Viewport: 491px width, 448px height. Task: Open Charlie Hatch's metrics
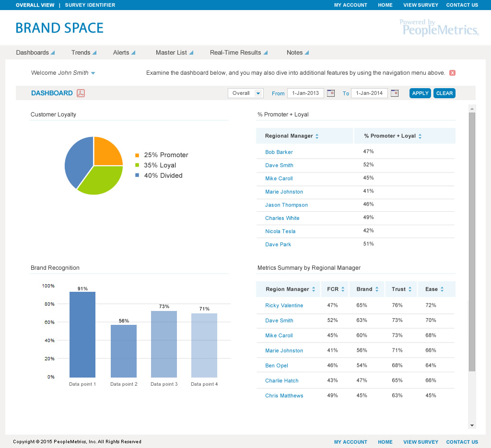coord(282,380)
